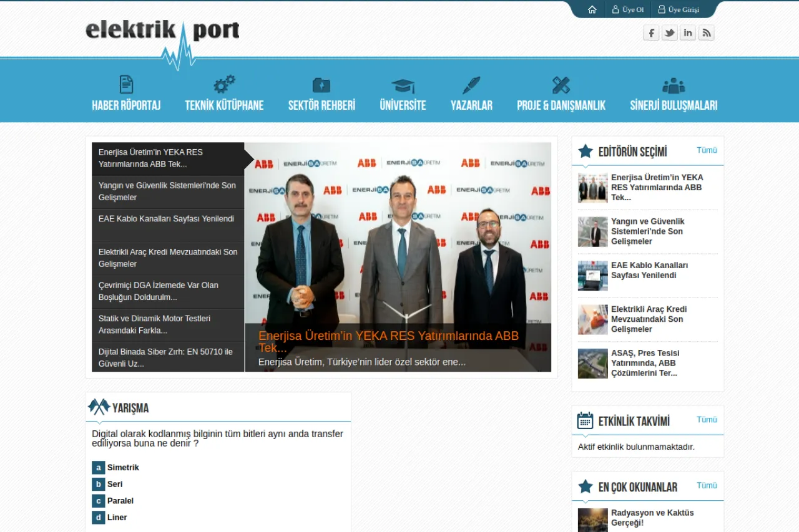Select slider item Dijital Binada Siber Zırh

168,357
